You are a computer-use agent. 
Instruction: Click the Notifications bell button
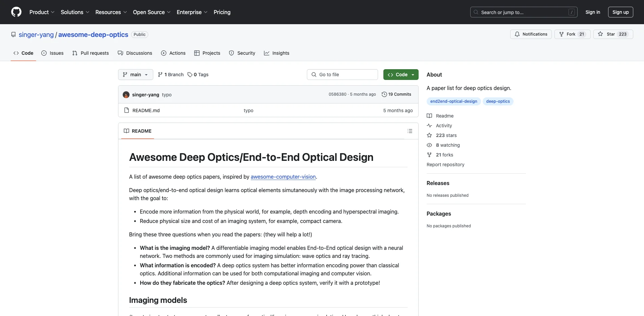[531, 34]
